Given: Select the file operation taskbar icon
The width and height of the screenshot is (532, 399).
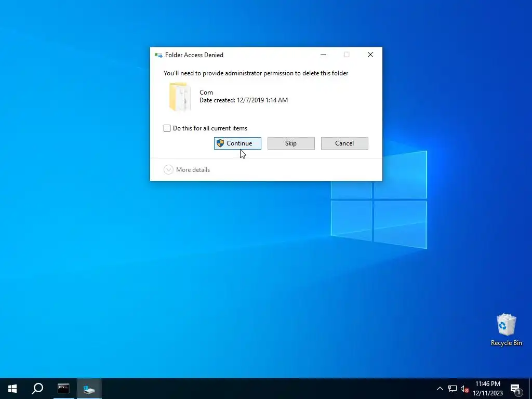Looking at the screenshot, I should (x=89, y=389).
